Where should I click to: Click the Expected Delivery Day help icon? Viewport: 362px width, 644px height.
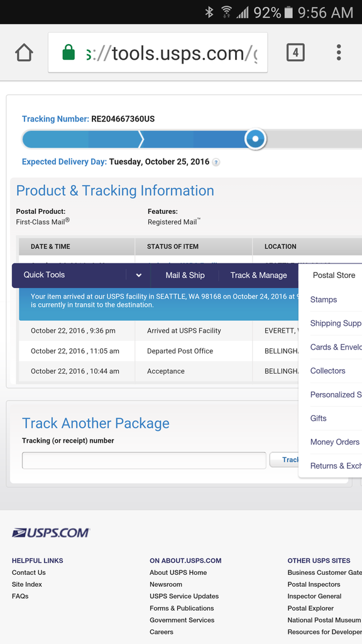tap(216, 162)
